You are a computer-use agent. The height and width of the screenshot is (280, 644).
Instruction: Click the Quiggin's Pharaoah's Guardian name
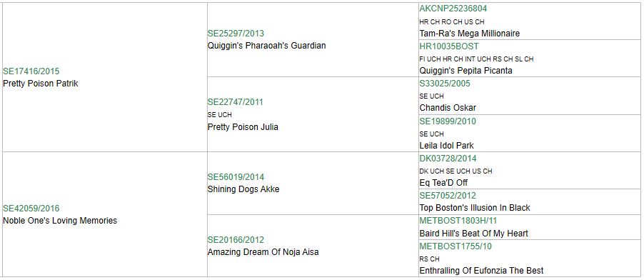coord(266,46)
